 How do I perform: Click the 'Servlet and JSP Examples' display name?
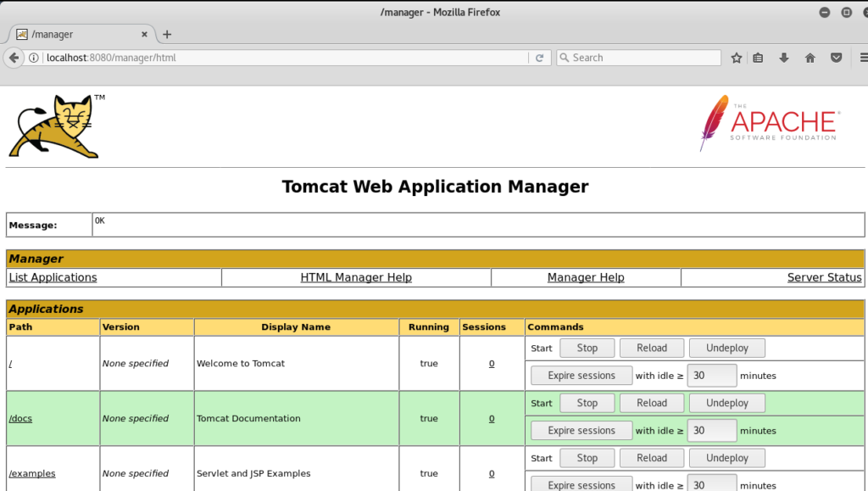[x=253, y=473]
